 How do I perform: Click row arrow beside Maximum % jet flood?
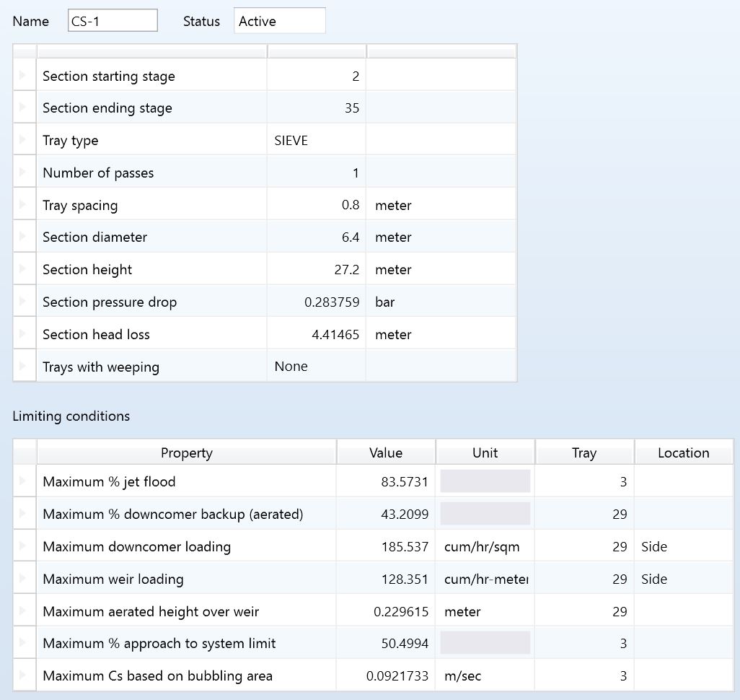[24, 481]
